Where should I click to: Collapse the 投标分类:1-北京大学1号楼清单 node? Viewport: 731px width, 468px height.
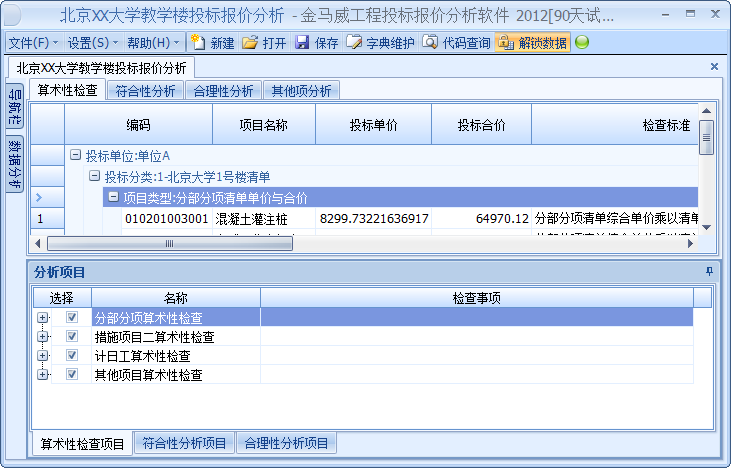click(94, 176)
